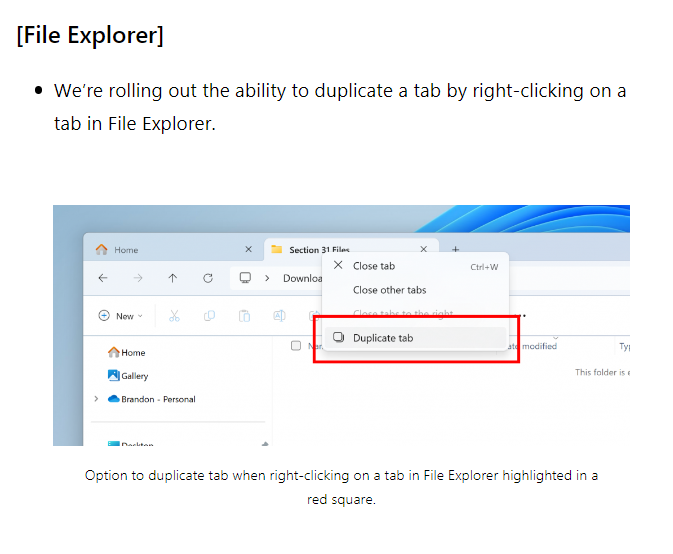Image resolution: width=673 pixels, height=554 pixels.
Task: Click Downloads in the address bar
Action: (303, 278)
